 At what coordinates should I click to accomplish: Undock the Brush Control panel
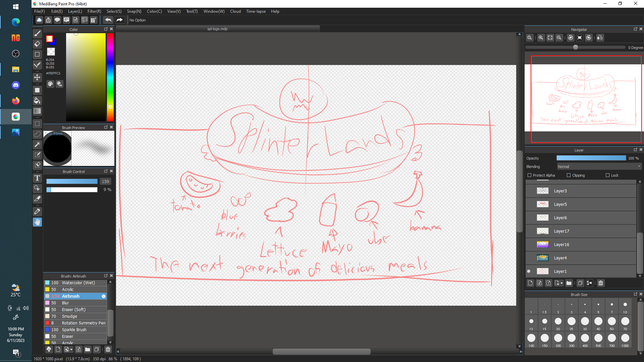tap(106, 171)
